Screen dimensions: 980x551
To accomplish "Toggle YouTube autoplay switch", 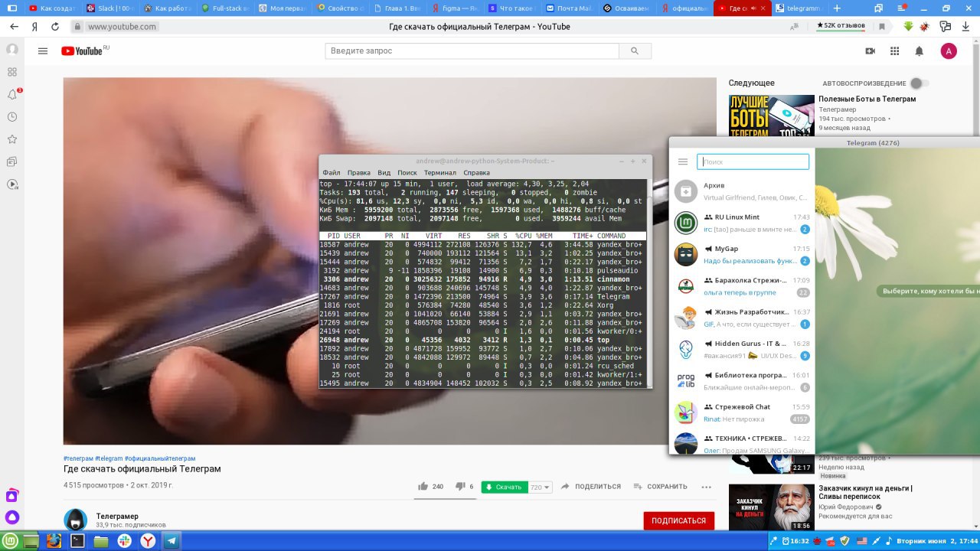I will tap(919, 83).
